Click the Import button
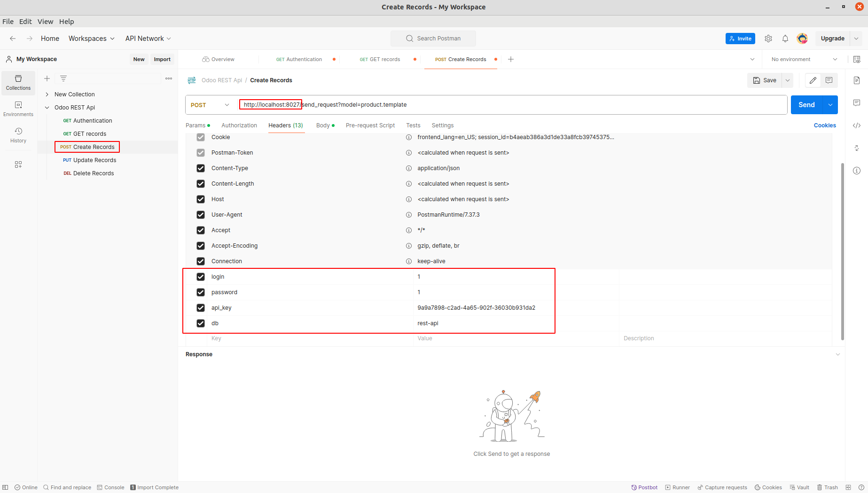The image size is (868, 493). tap(162, 59)
